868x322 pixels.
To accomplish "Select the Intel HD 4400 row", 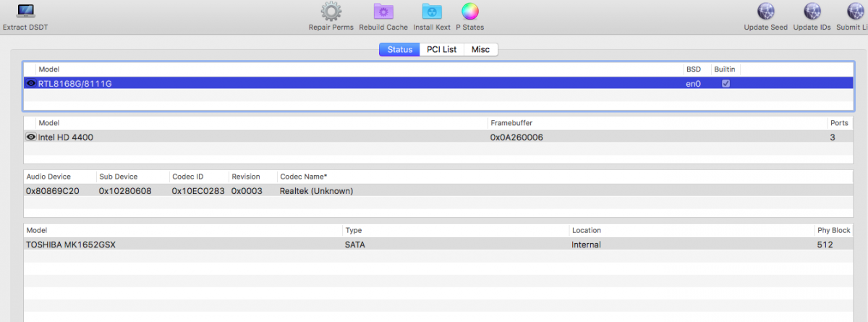I will pos(289,137).
